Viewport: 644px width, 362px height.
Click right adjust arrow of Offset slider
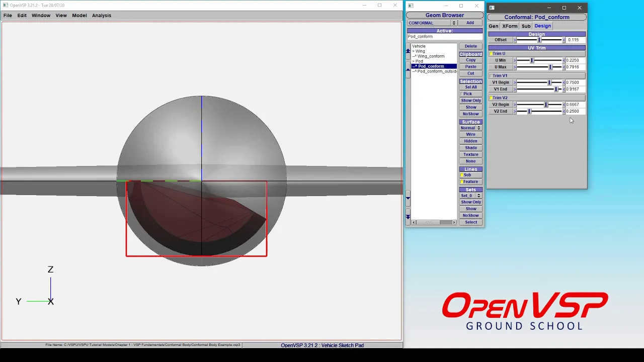[x=564, y=40]
